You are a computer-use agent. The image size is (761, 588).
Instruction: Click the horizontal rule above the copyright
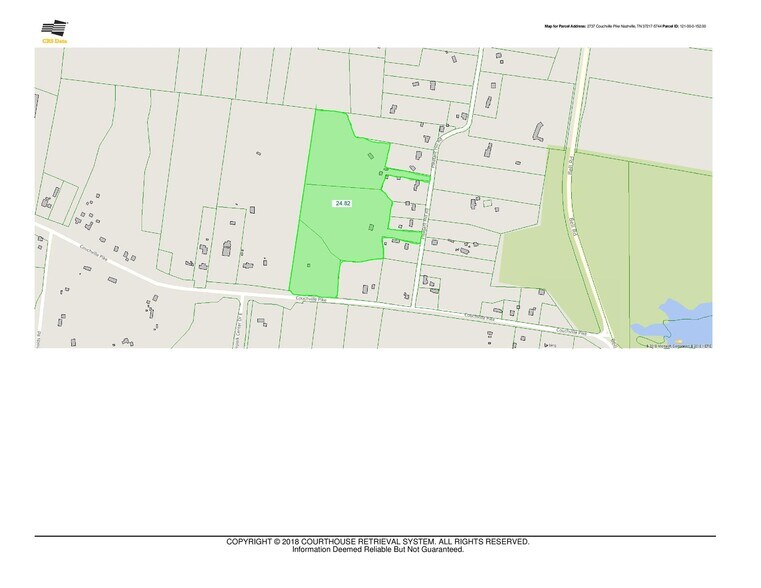point(377,536)
